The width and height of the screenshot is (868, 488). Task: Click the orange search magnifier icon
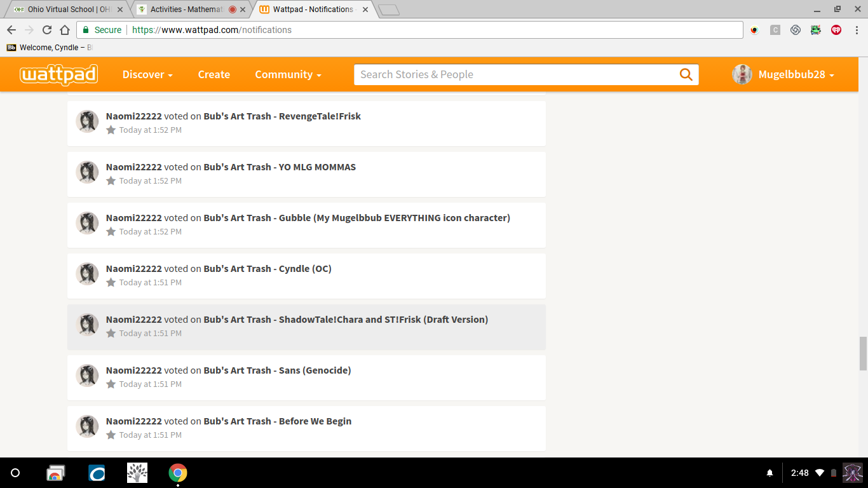tap(686, 74)
